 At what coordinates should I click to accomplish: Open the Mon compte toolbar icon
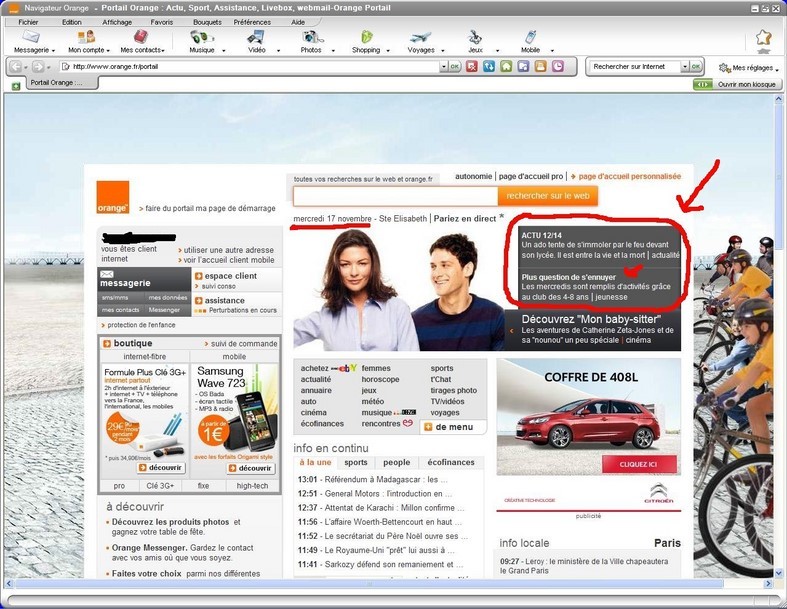tap(86, 37)
